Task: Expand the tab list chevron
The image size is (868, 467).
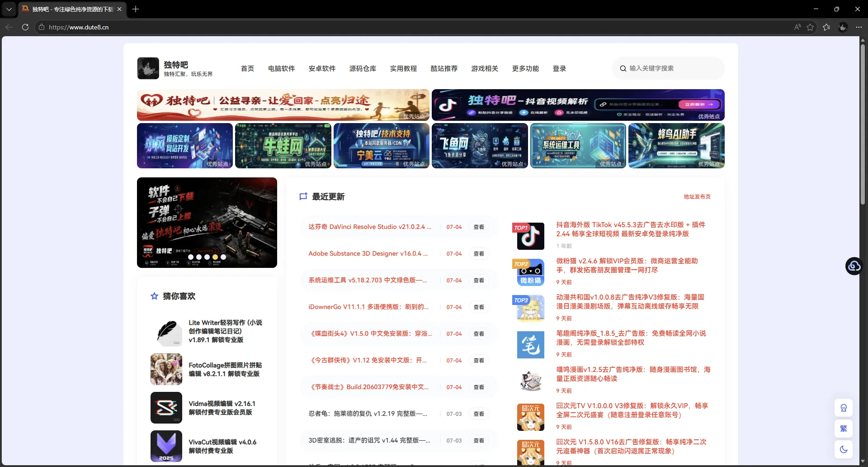Action: 9,9
